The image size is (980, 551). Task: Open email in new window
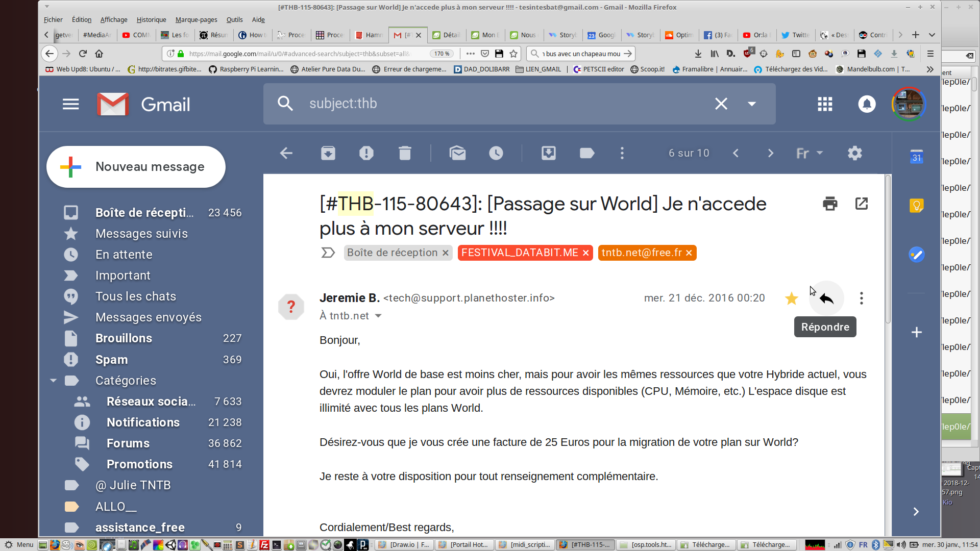[x=862, y=204]
